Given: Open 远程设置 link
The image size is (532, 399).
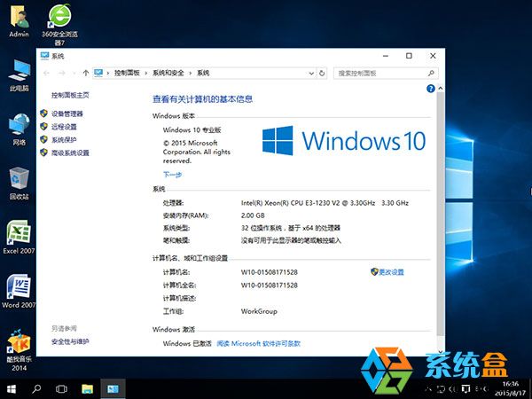Looking at the screenshot, I should (x=64, y=127).
